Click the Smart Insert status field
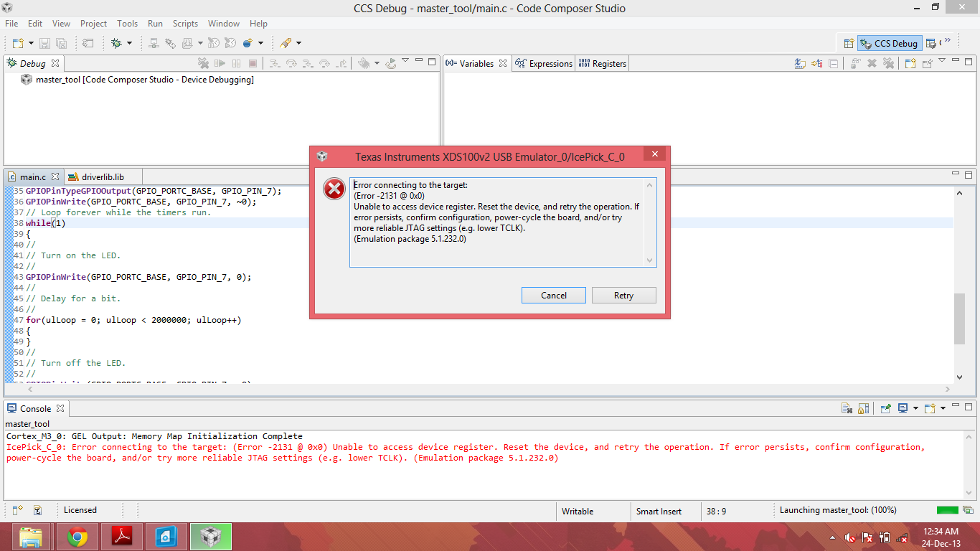980x551 pixels. 659,512
